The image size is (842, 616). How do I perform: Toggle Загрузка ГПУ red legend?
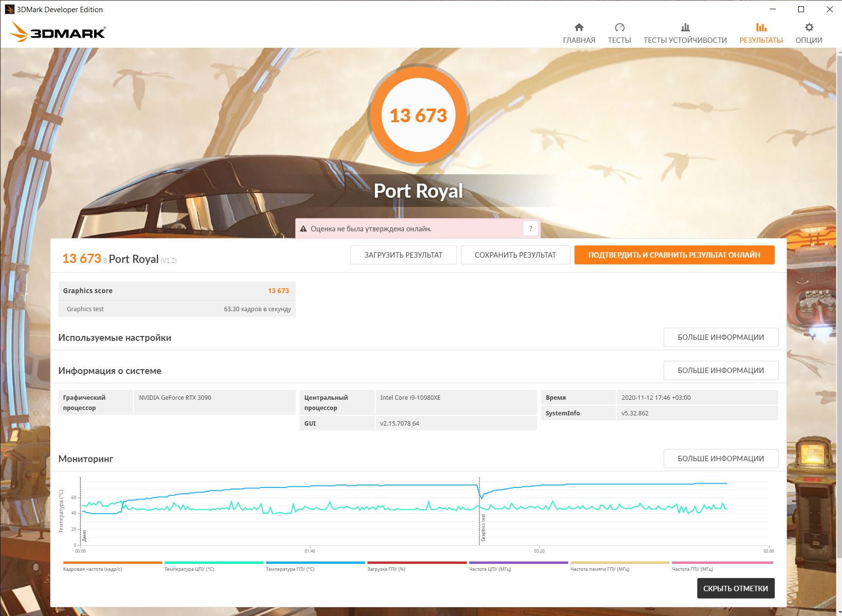(417, 566)
